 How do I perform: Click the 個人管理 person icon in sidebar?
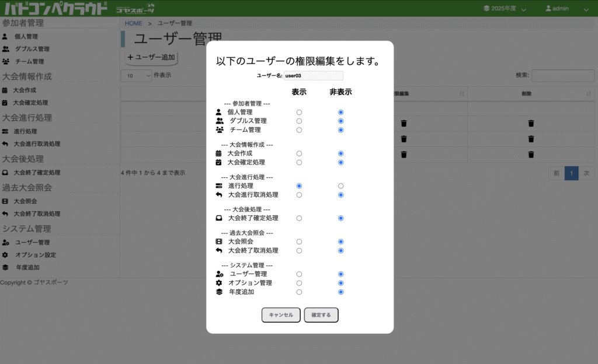pos(5,36)
